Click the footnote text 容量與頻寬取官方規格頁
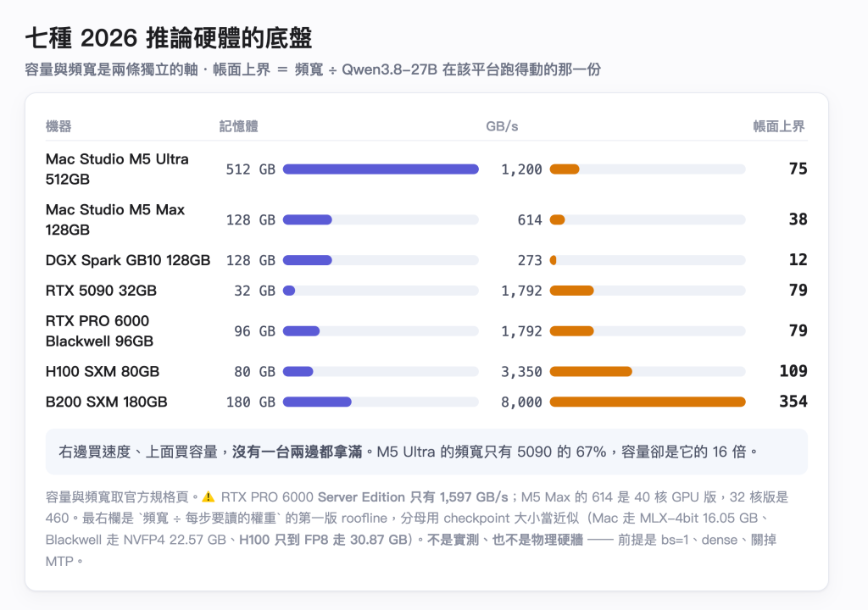 tap(122, 497)
